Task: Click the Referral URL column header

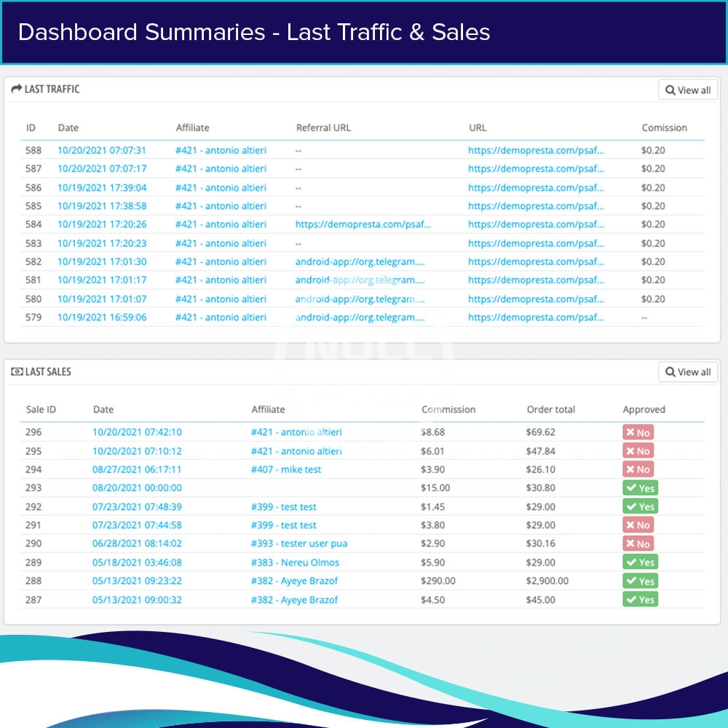Action: (x=323, y=127)
